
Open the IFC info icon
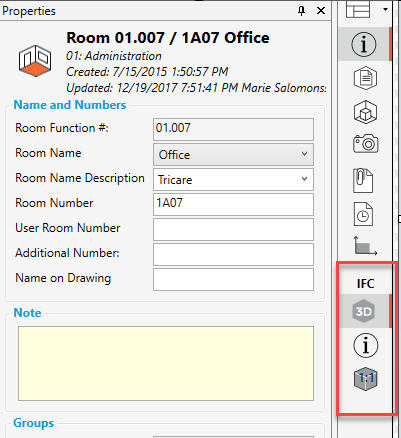[365, 345]
